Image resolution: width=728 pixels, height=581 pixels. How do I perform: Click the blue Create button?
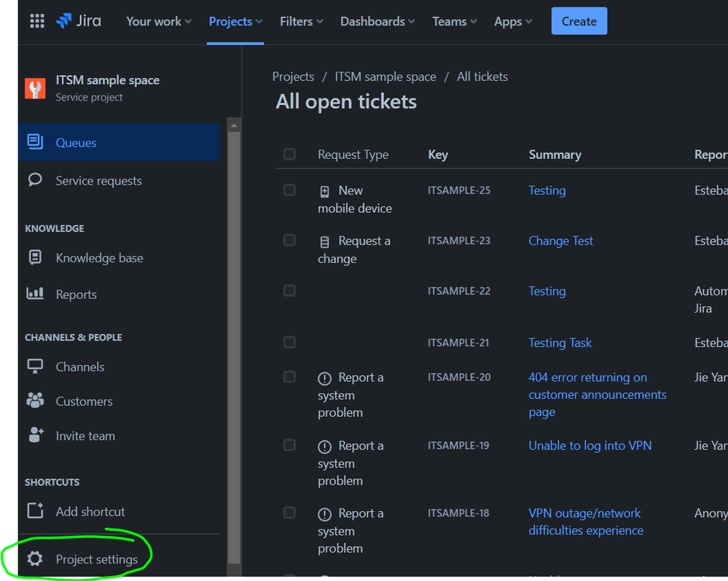[579, 21]
